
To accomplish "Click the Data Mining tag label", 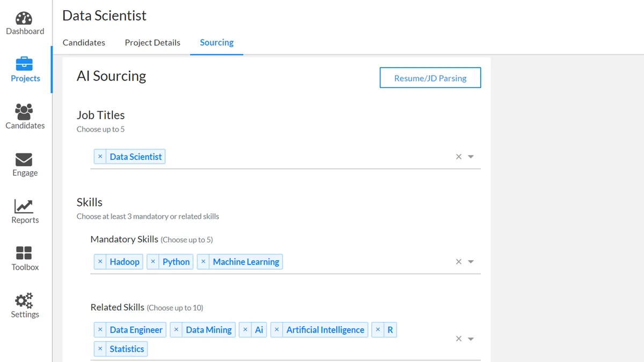I will click(x=209, y=330).
